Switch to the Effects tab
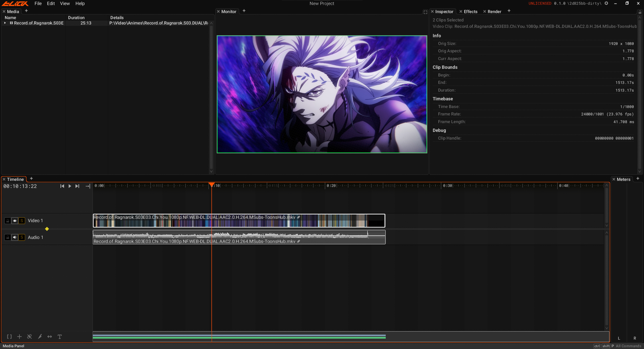Screen dimensions: 644x349 tap(471, 11)
